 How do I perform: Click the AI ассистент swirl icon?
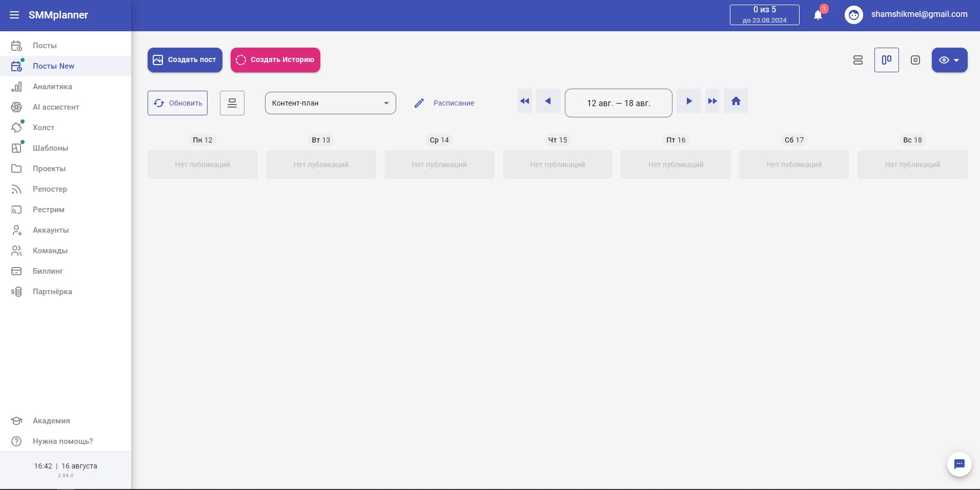click(16, 107)
